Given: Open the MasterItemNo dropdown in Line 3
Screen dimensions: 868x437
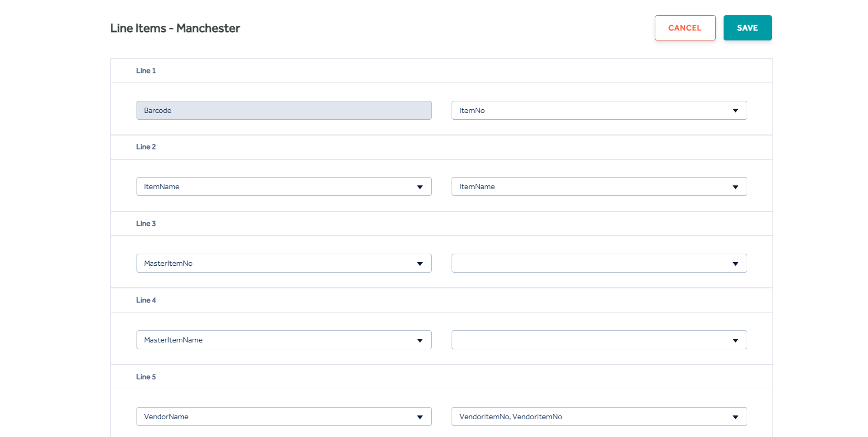Looking at the screenshot, I should [x=284, y=263].
